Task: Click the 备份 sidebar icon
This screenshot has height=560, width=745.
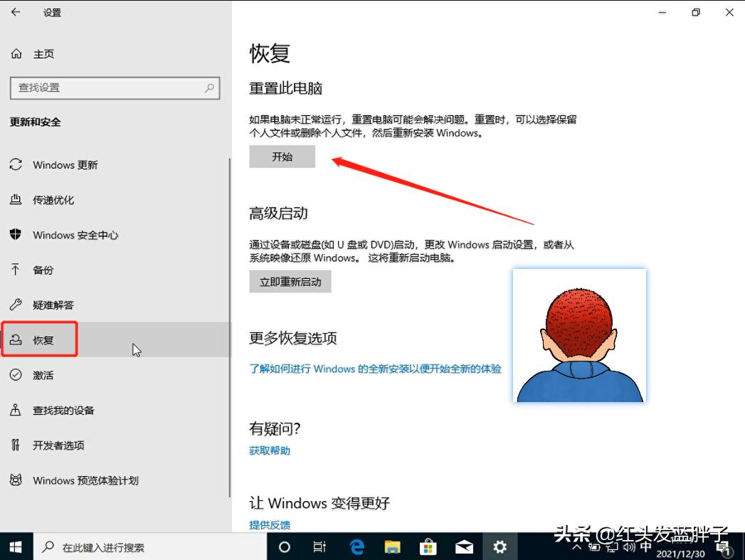Action: pyautogui.click(x=43, y=270)
